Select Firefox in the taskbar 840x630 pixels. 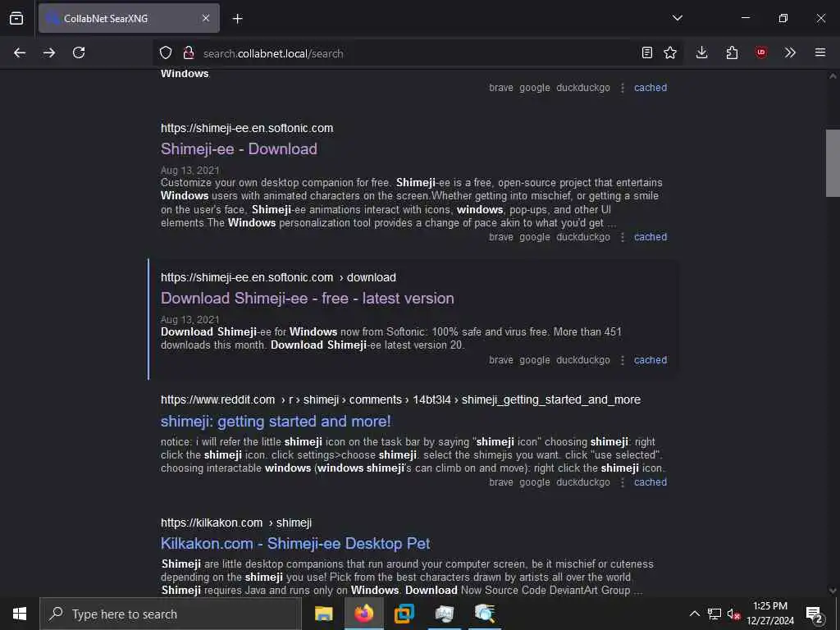[363, 614]
